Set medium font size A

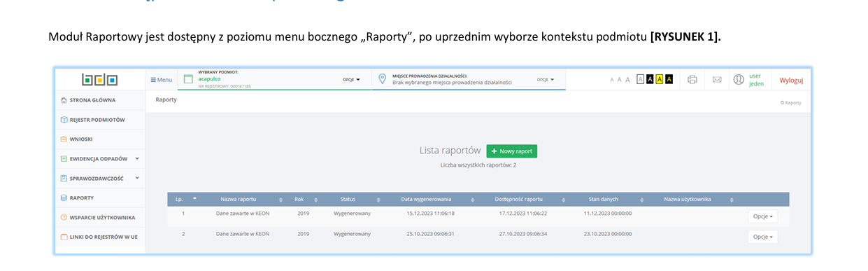[619, 80]
